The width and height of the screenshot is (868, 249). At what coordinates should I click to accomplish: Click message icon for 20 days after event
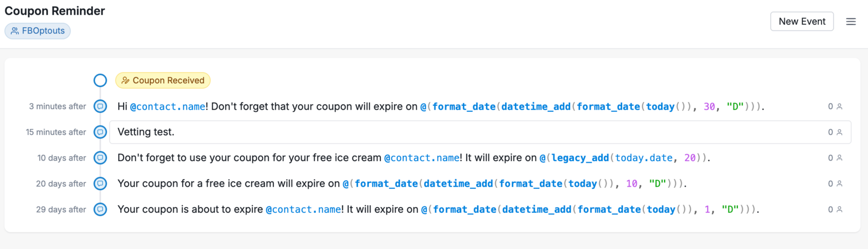click(100, 183)
